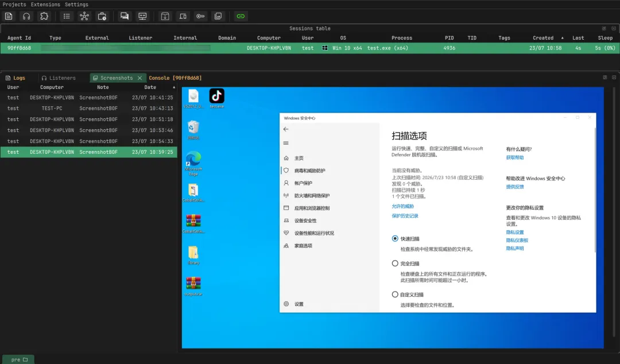Show the sessions table list icon

(67, 16)
